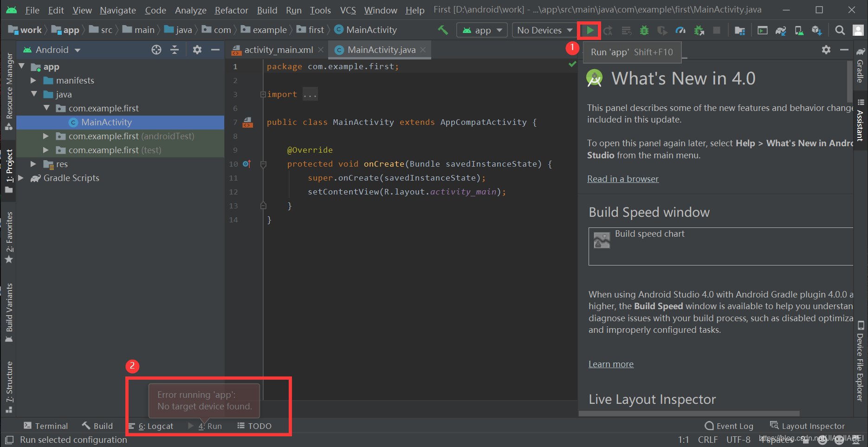The height and width of the screenshot is (447, 868).
Task: Open the Analyze menu
Action: point(190,10)
